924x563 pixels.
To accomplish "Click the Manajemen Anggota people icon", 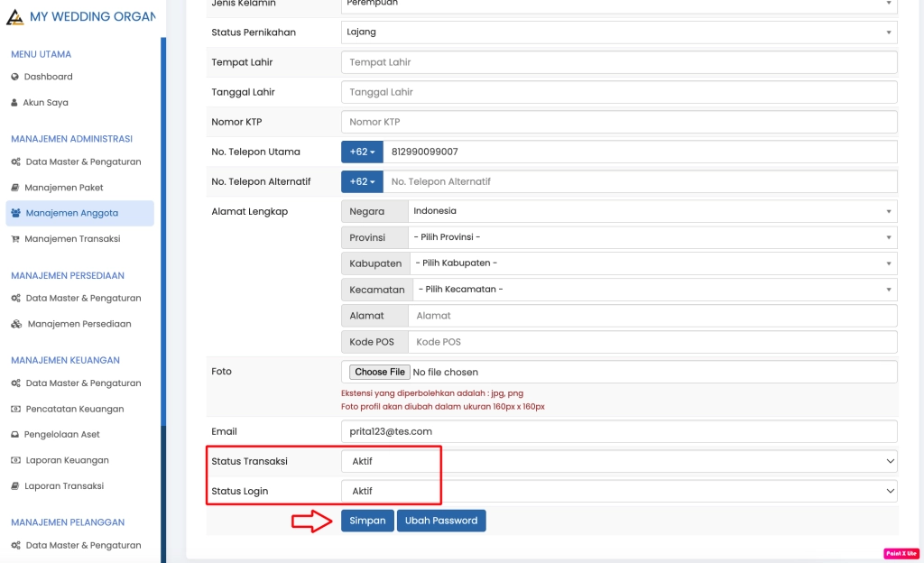I will coord(16,214).
